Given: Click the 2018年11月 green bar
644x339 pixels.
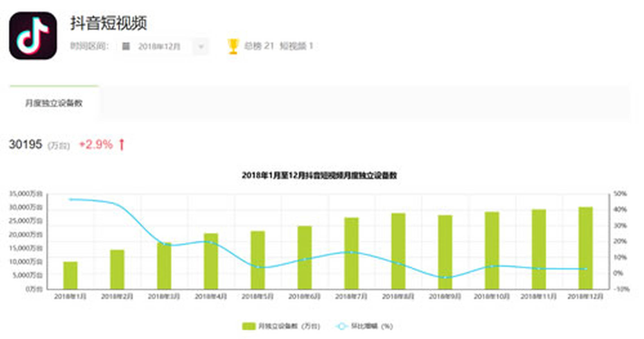Looking at the screenshot, I should (539, 249).
